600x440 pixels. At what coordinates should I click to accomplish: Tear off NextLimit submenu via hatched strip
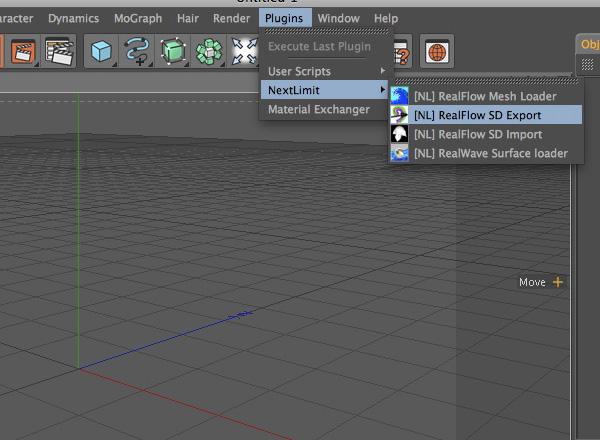[486, 81]
